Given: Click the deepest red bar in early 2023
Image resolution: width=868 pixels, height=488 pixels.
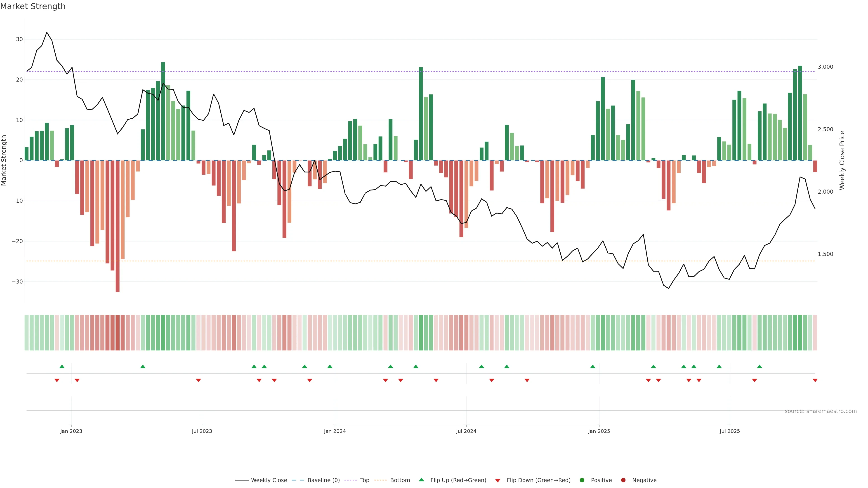Looking at the screenshot, I should 118,226.
